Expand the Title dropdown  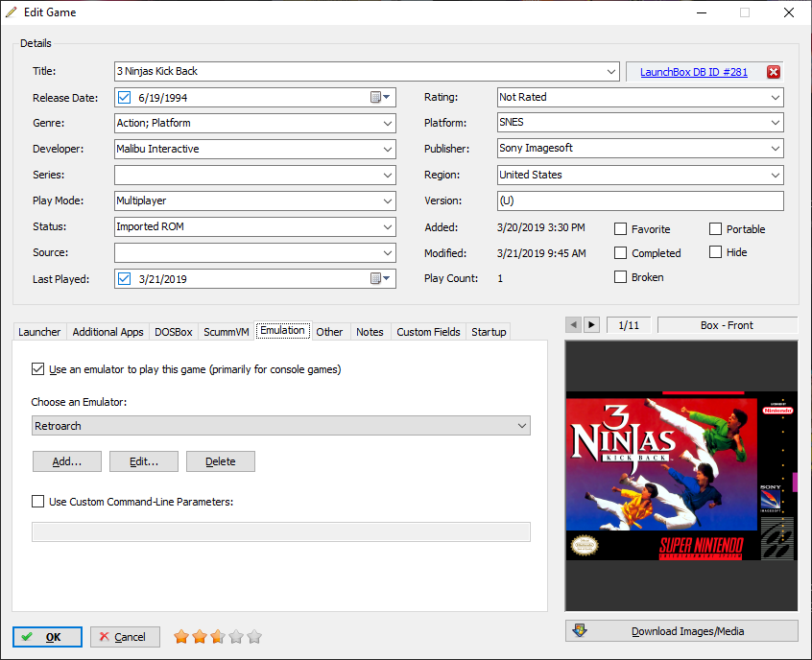pyautogui.click(x=611, y=71)
